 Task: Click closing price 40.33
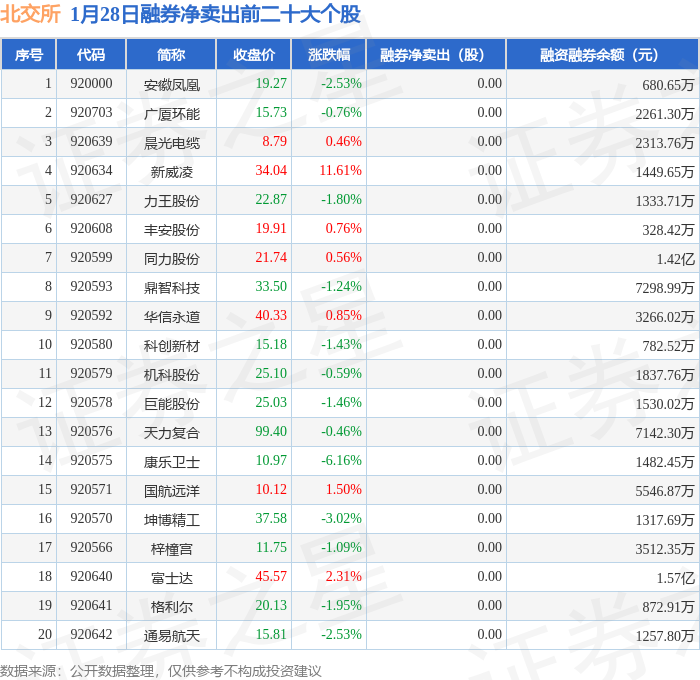[271, 316]
